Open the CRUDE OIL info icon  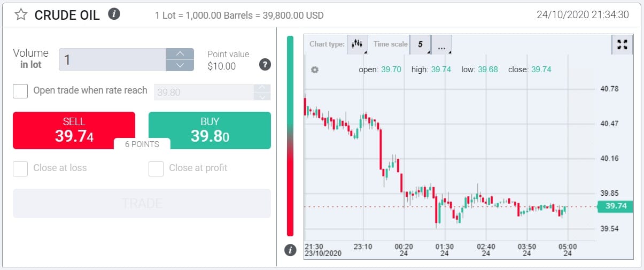(114, 14)
